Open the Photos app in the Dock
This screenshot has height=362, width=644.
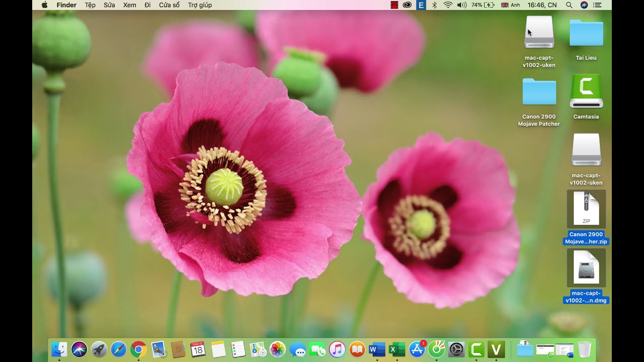[278, 349]
